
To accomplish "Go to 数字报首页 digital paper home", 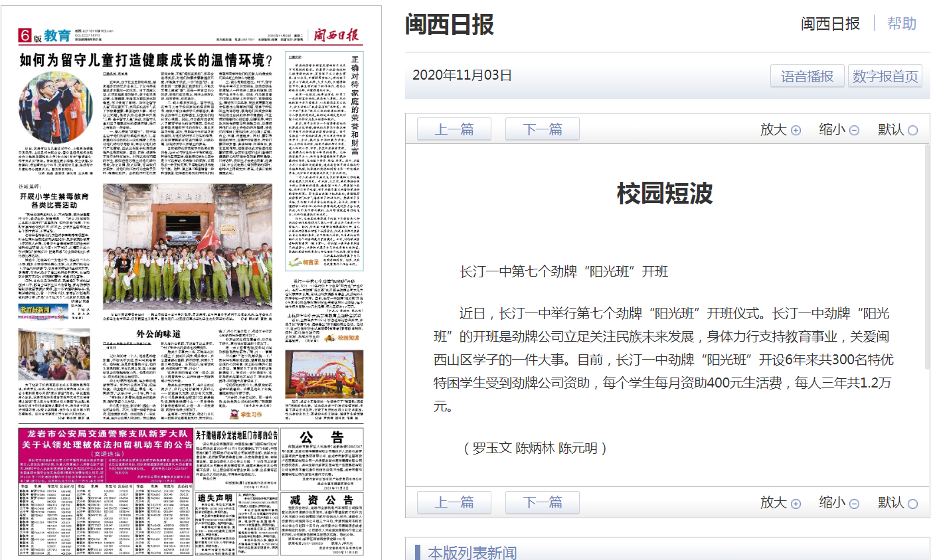I will (885, 76).
